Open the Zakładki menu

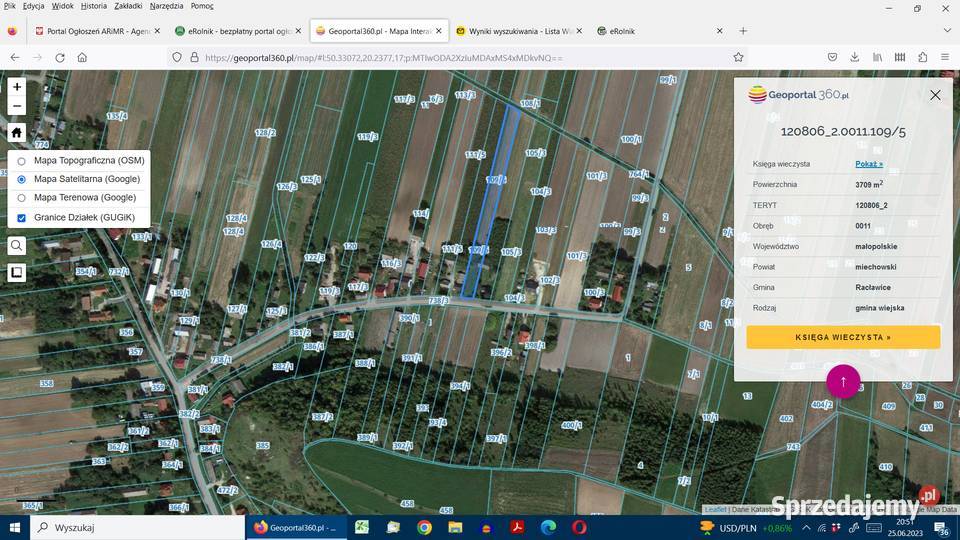128,6
